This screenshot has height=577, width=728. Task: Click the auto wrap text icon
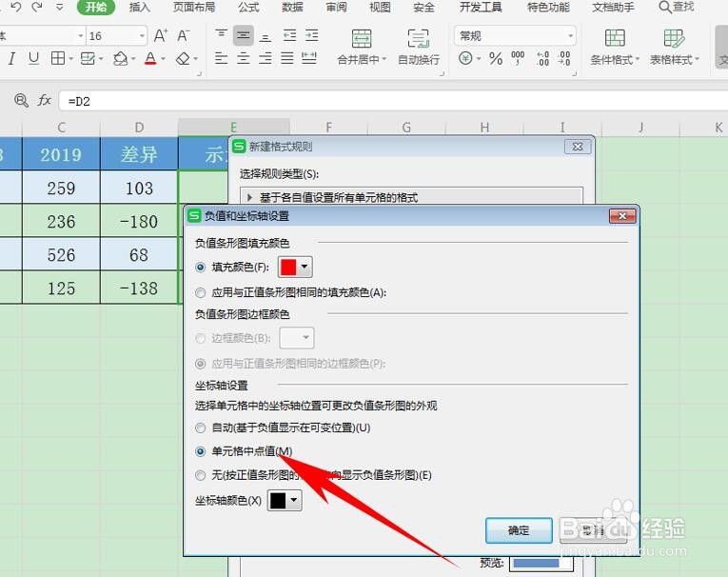coord(419,38)
